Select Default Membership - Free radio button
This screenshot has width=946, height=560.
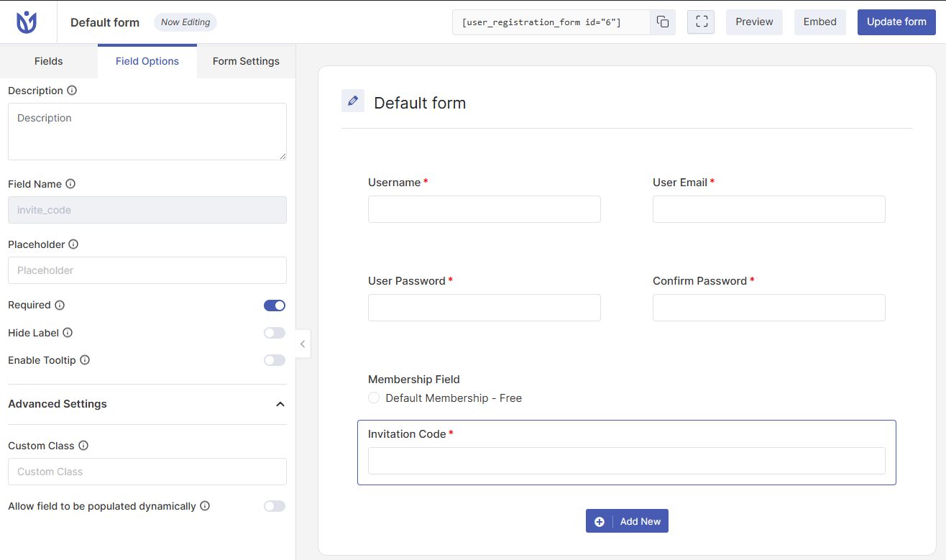[373, 398]
